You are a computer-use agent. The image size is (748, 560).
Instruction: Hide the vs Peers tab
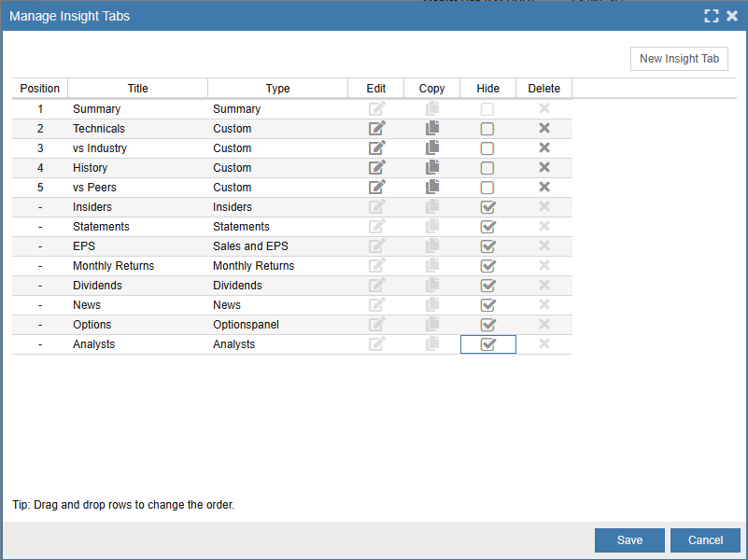[487, 188]
